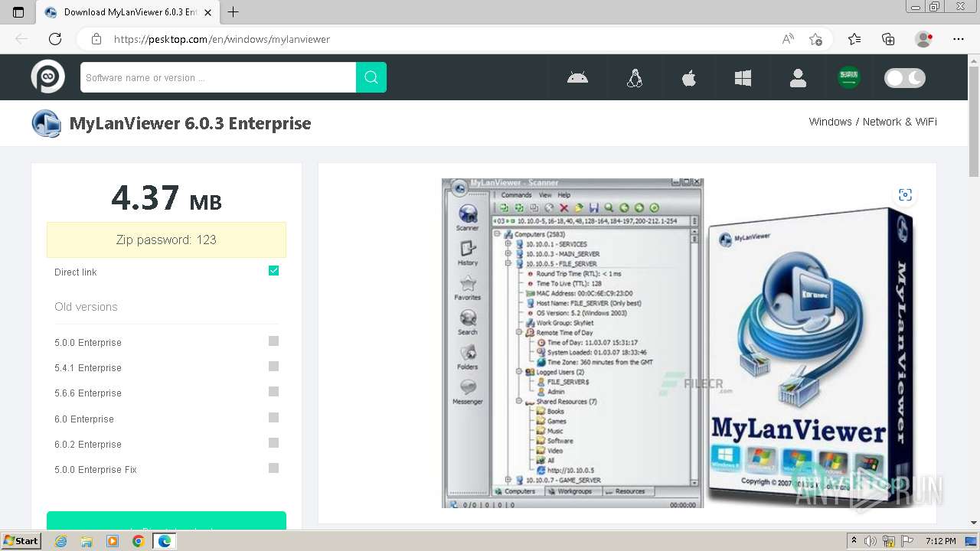Click the browser address bar URL

[x=221, y=39]
